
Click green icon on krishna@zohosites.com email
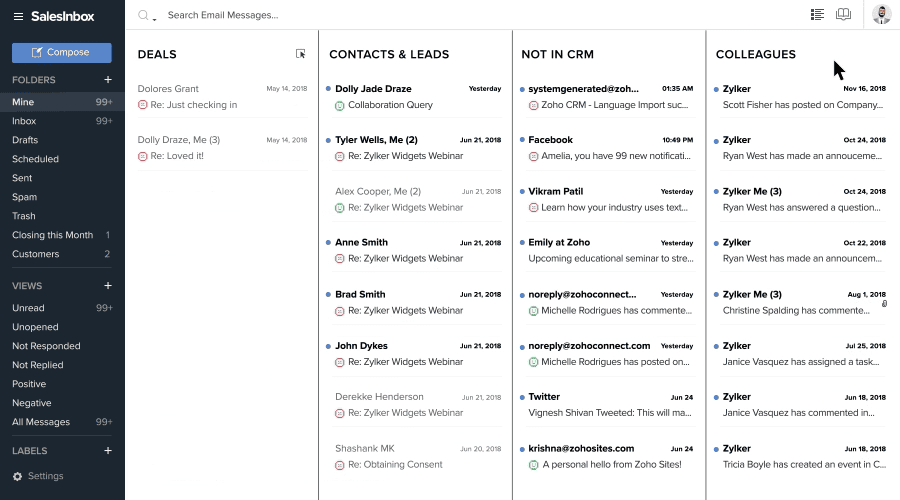533,465
